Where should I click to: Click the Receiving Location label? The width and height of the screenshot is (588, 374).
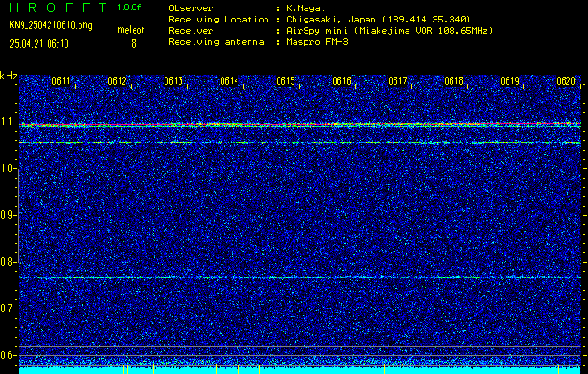pos(219,20)
